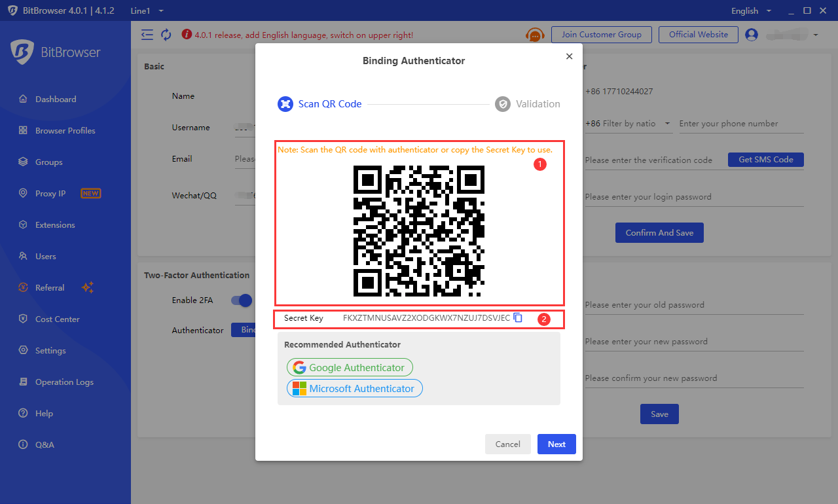Open the +86 country code dropdown

point(628,123)
